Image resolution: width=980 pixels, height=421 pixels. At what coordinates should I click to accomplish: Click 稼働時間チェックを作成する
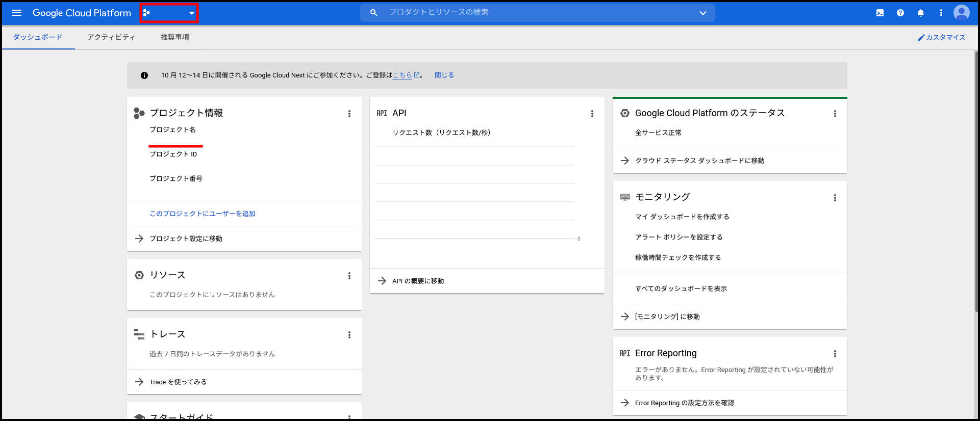point(678,257)
